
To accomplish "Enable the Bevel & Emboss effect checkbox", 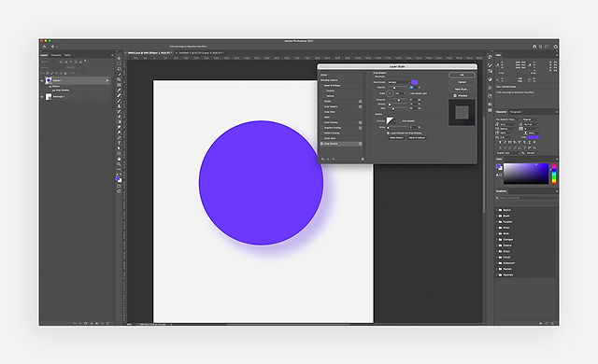I will tap(322, 86).
